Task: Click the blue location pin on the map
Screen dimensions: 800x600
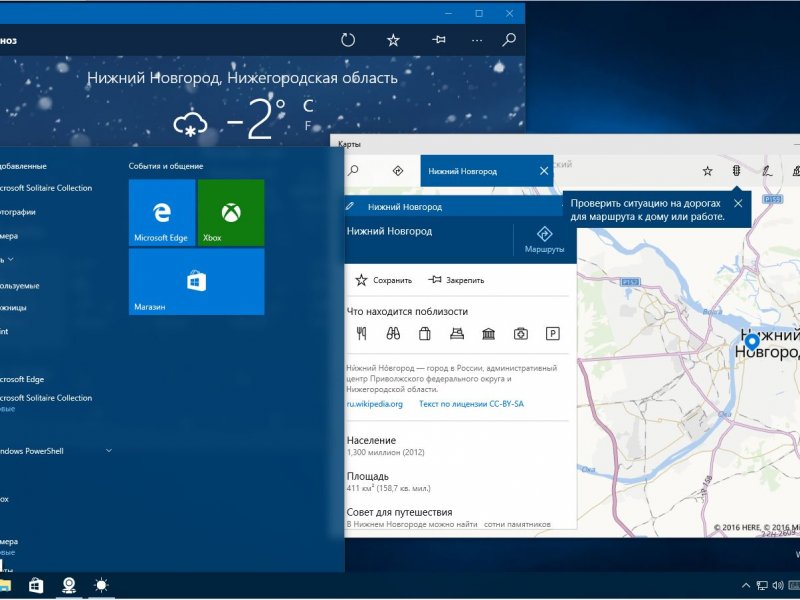Action: 752,342
